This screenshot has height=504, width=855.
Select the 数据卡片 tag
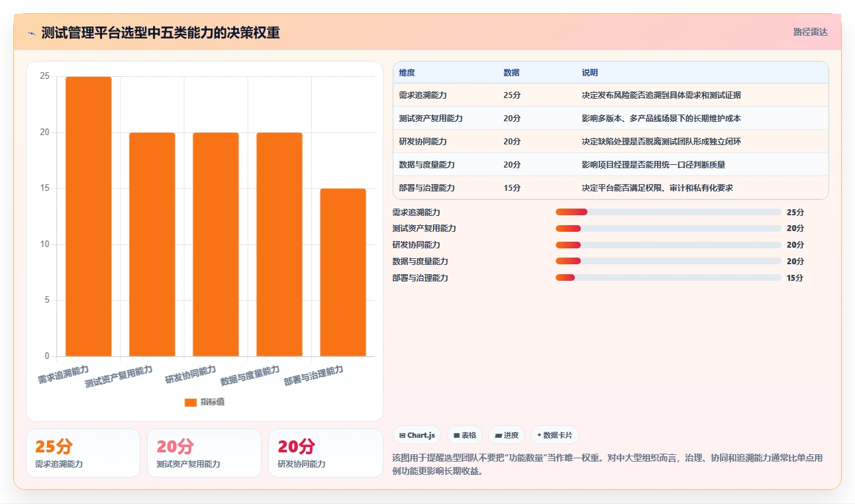click(555, 435)
